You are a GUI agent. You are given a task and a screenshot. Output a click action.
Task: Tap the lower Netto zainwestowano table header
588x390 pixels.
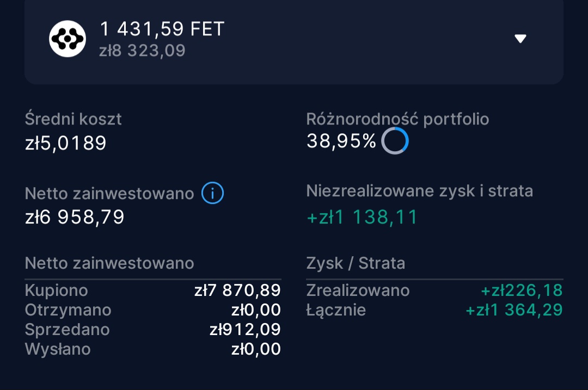109,263
